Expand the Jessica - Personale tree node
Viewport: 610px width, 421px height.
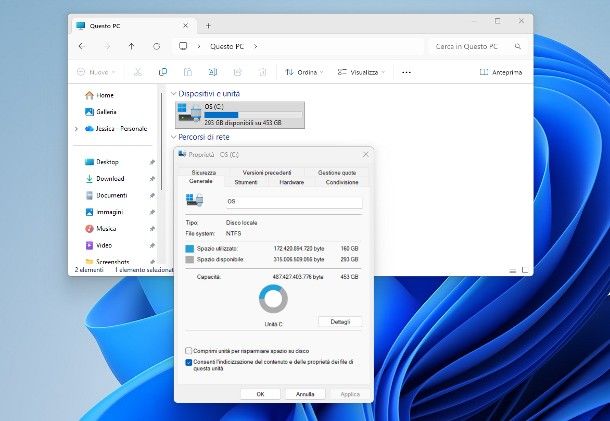pyautogui.click(x=76, y=129)
